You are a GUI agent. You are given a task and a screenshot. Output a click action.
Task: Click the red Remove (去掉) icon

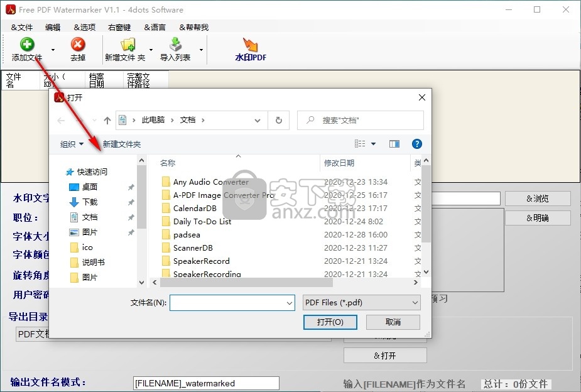[x=78, y=45]
